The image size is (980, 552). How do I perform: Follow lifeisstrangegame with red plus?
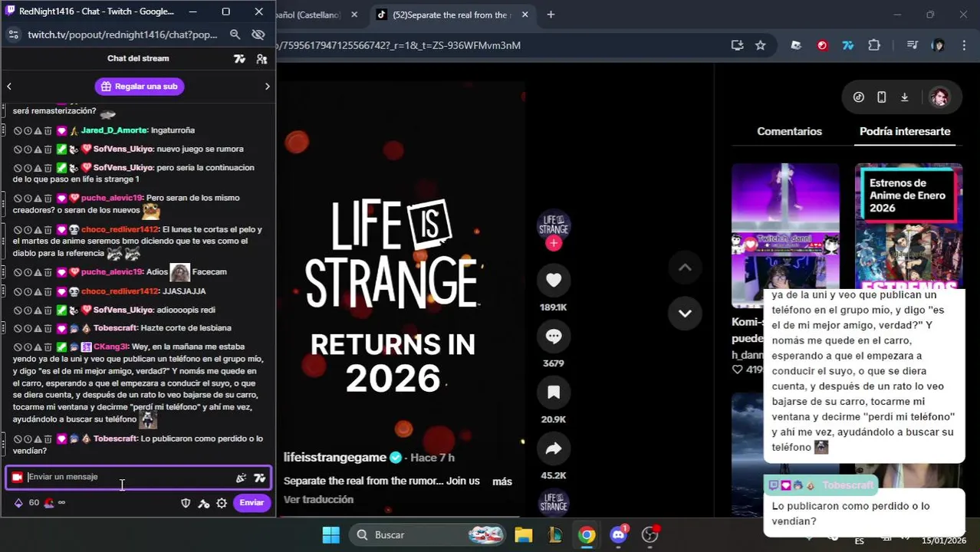click(554, 243)
